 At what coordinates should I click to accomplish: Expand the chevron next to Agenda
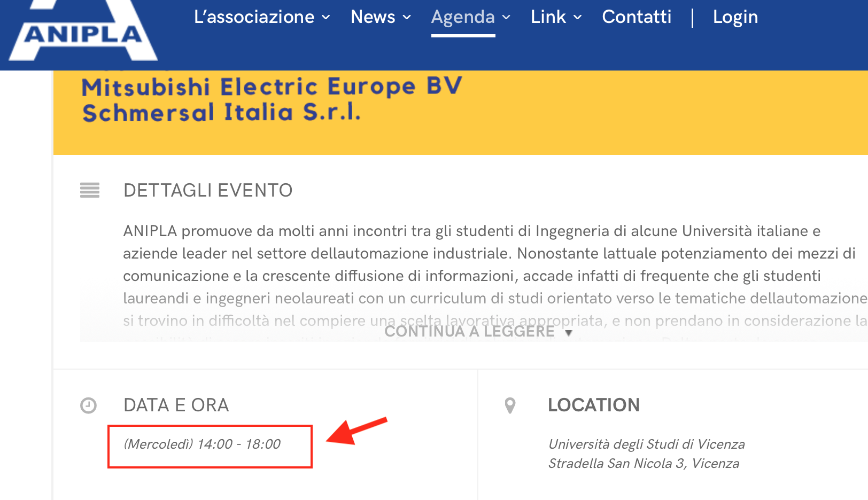coord(506,18)
